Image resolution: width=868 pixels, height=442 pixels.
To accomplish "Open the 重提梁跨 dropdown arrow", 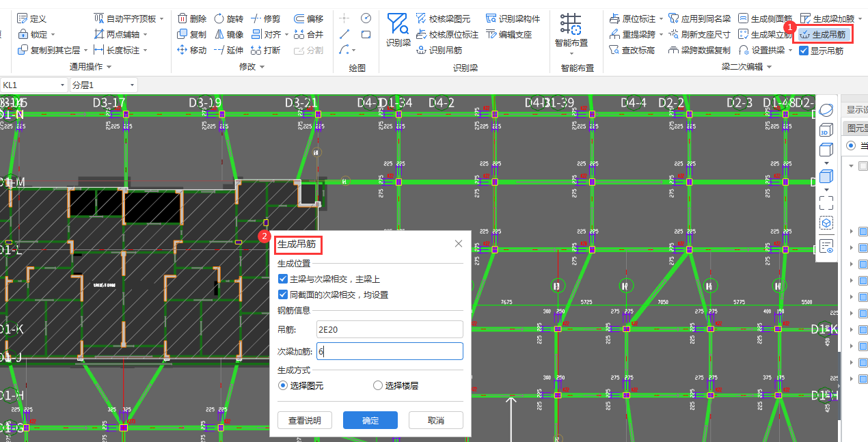I will coord(661,34).
